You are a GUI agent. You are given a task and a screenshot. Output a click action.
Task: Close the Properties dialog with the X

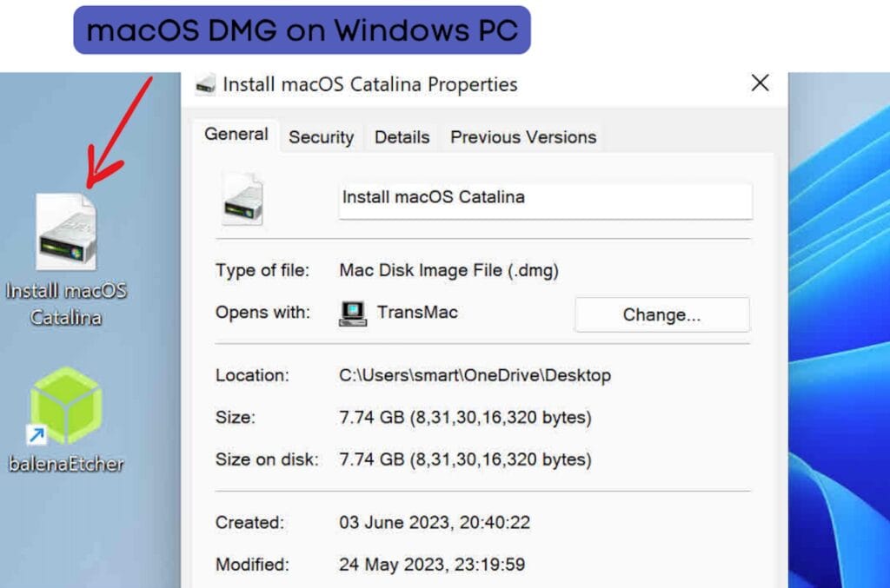[760, 83]
